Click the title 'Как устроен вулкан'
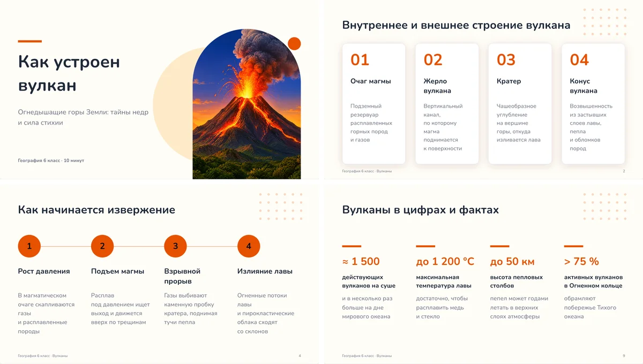This screenshot has width=643, height=364. click(69, 73)
